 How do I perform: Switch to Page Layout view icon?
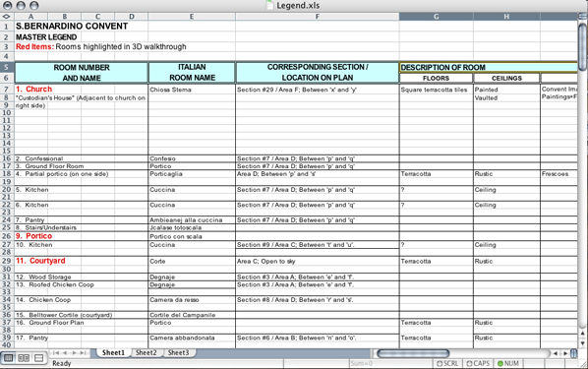pyautogui.click(x=24, y=358)
